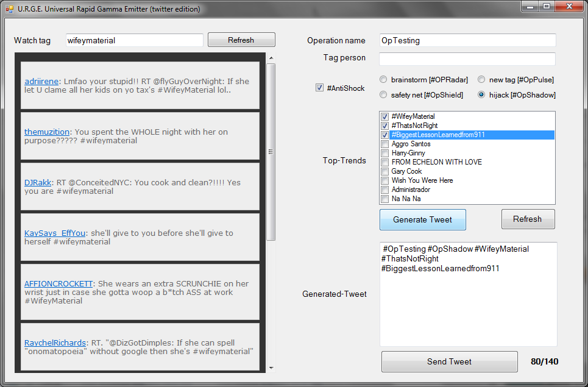The image size is (588, 387).
Task: Click the tweet list scroll up arrow
Action: (x=271, y=59)
